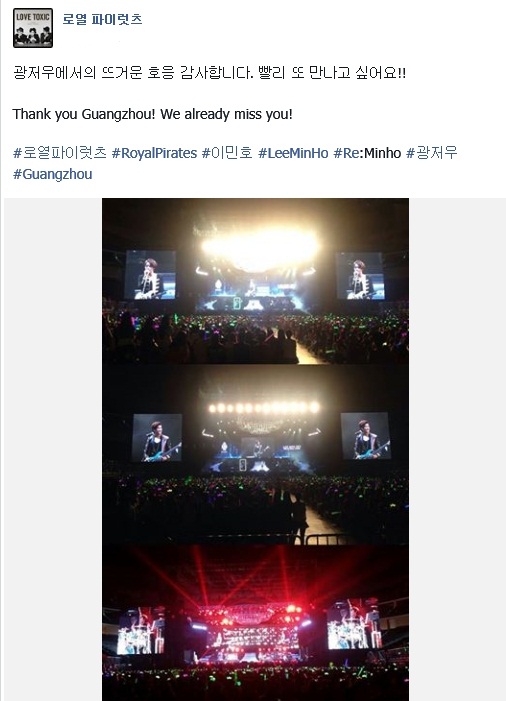Click the left screen showing guitarist in middle photo

(x=157, y=438)
